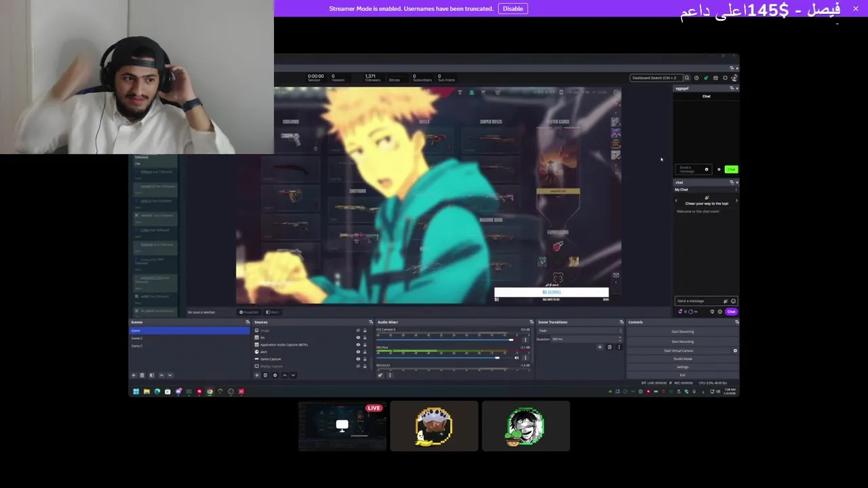Select Application Audio Capture (BETA) source row

(x=311, y=344)
